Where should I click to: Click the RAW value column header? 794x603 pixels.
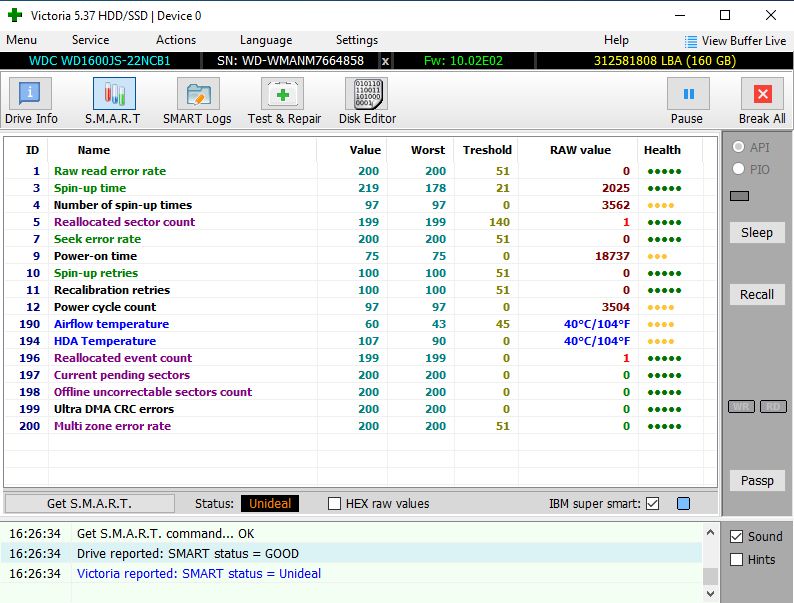point(580,150)
